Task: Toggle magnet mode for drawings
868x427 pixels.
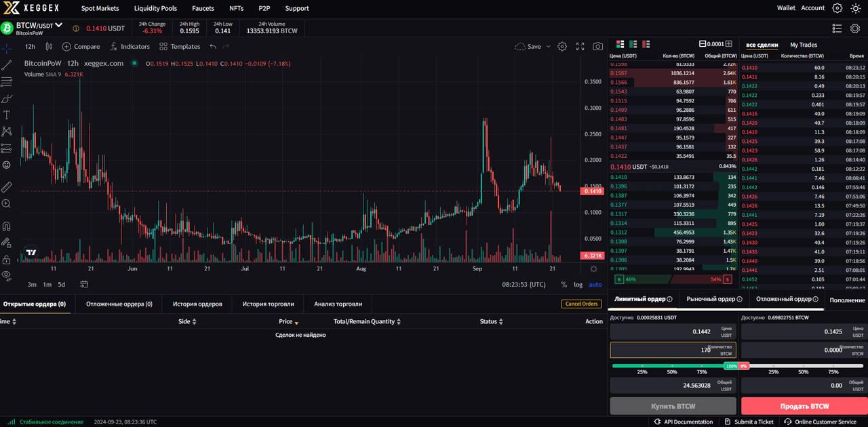Action: pyautogui.click(x=7, y=226)
